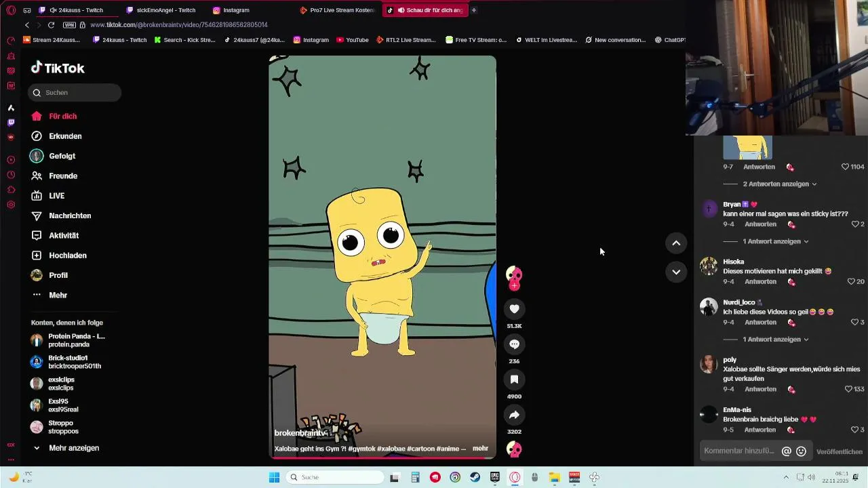Screen dimensions: 868x488
Task: Click Kommentar hinzufügen field
Action: 739,451
